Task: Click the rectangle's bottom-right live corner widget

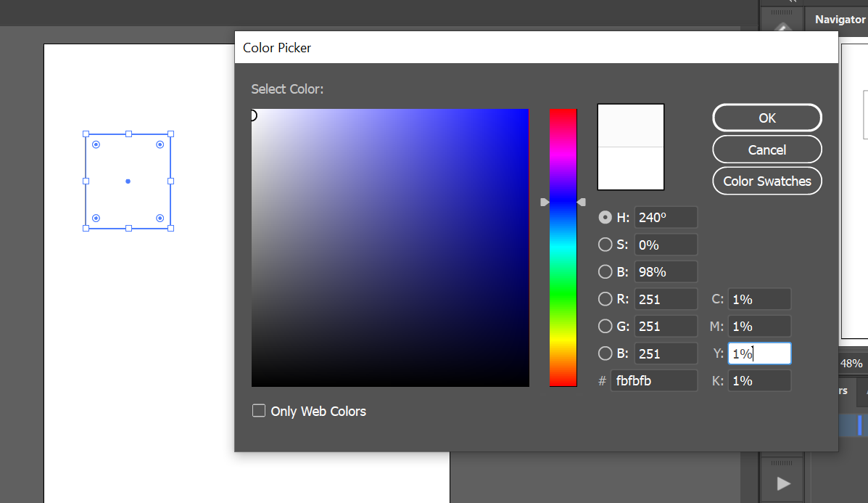Action: point(160,218)
